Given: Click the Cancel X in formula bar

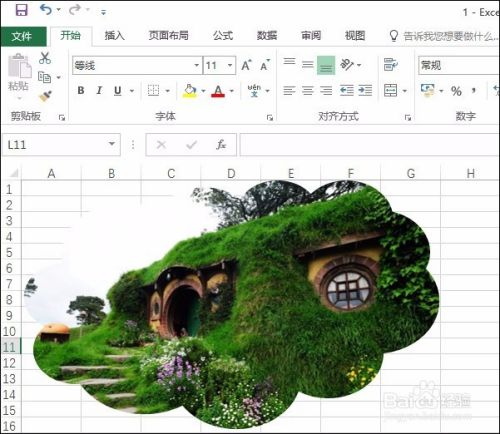Looking at the screenshot, I should click(x=161, y=145).
